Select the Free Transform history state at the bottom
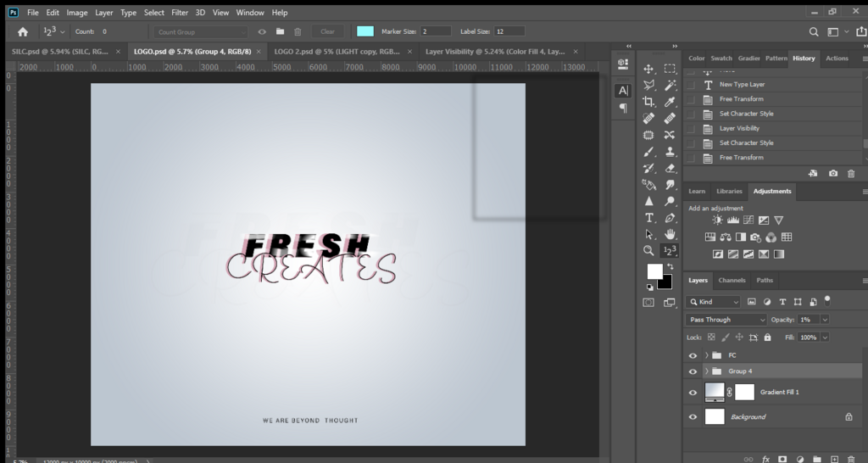Image resolution: width=868 pixels, height=463 pixels. tap(741, 158)
